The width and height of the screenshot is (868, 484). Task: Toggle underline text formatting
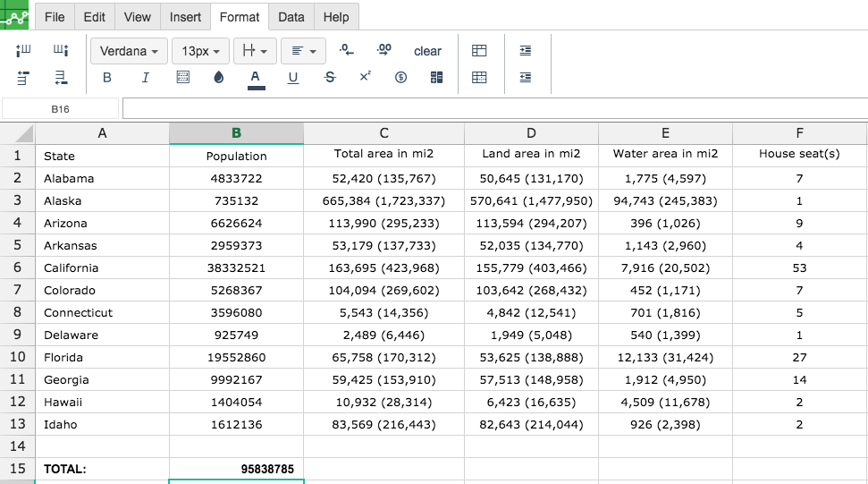pyautogui.click(x=293, y=78)
